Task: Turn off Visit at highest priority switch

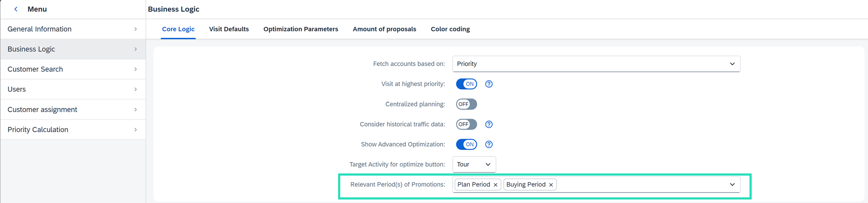Action: tap(467, 84)
